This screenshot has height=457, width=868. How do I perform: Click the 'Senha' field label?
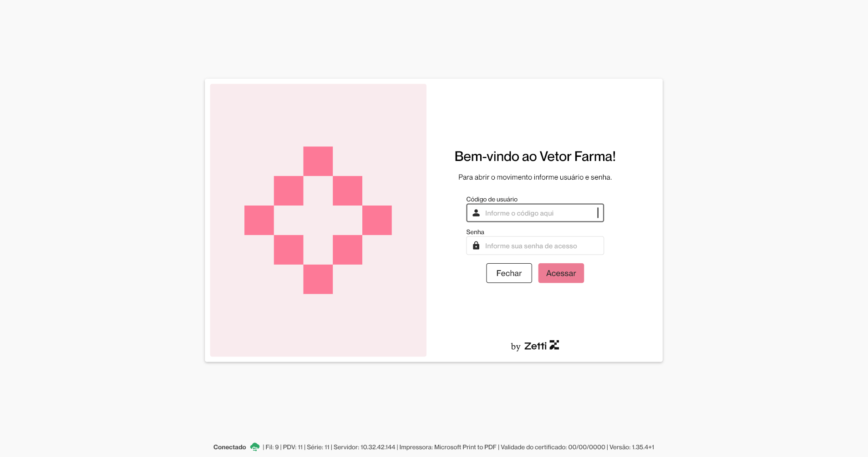click(475, 232)
